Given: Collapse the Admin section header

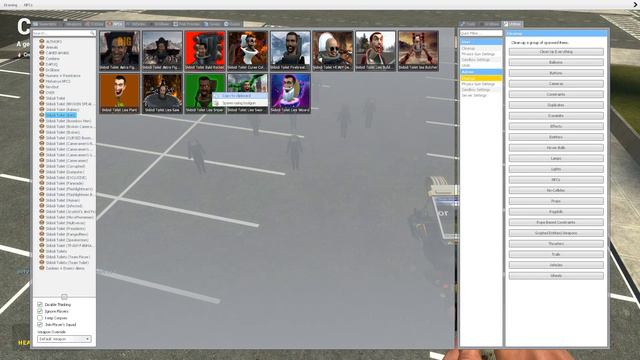Looking at the screenshot, I should 481,72.
